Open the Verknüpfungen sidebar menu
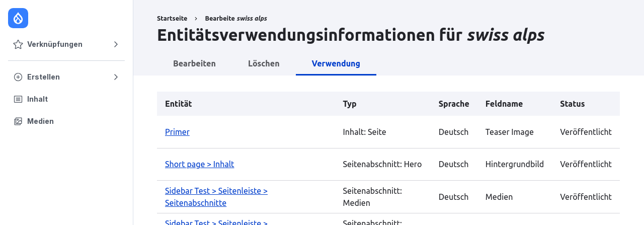The height and width of the screenshot is (225, 644). tap(66, 44)
